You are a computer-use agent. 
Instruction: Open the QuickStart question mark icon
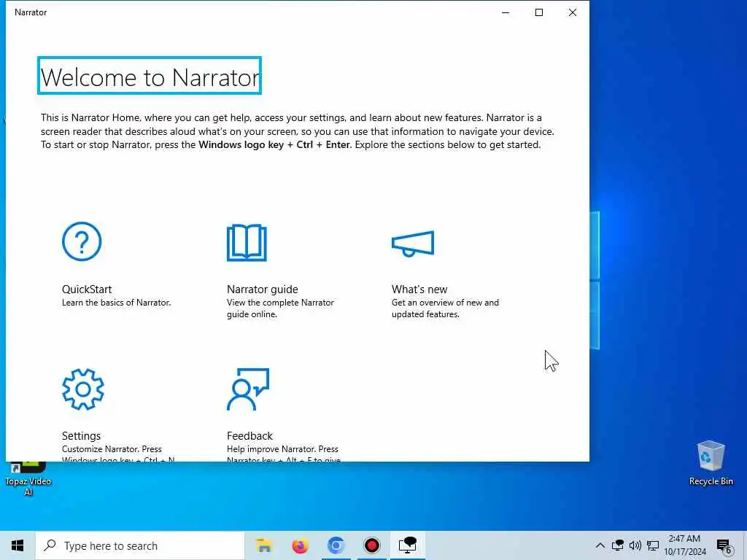(x=82, y=241)
